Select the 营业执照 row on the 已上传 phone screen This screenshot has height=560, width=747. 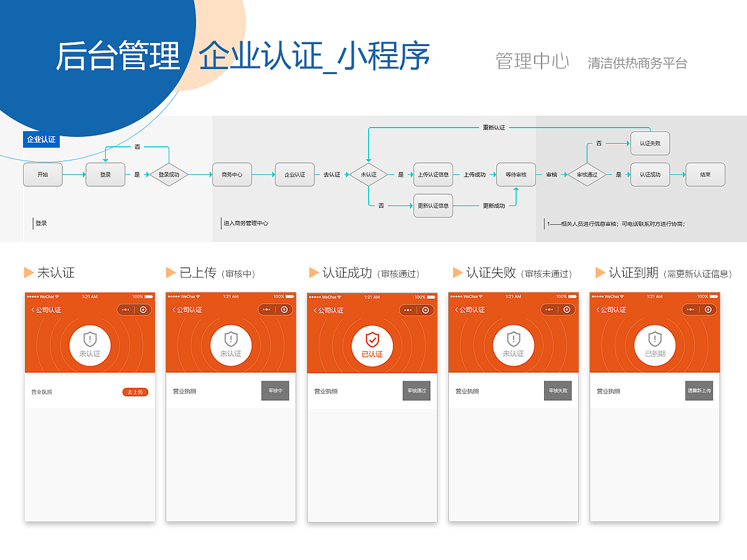pyautogui.click(x=231, y=391)
